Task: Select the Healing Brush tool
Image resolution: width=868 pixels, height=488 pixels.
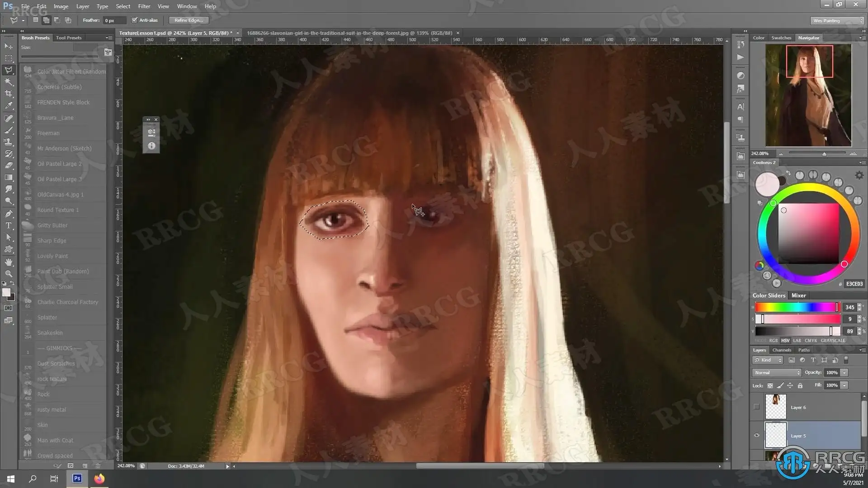Action: click(x=9, y=118)
